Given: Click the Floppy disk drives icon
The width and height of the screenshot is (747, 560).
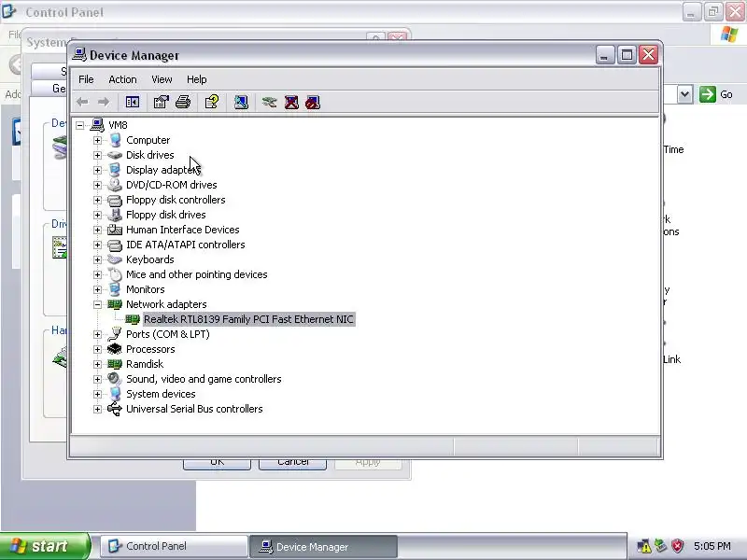Looking at the screenshot, I should [115, 215].
